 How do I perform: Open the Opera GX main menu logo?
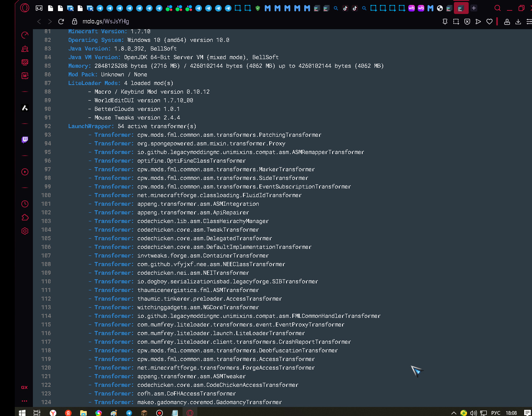(x=25, y=8)
